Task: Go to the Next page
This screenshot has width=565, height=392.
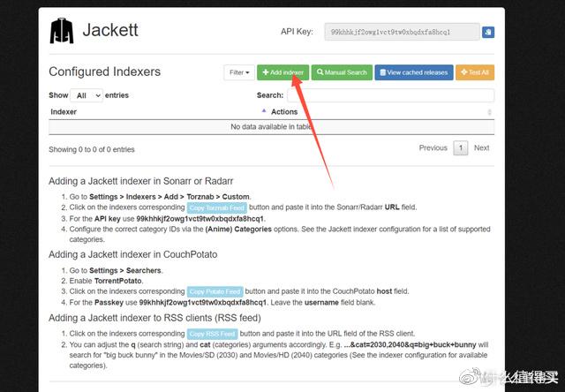Action: point(481,148)
